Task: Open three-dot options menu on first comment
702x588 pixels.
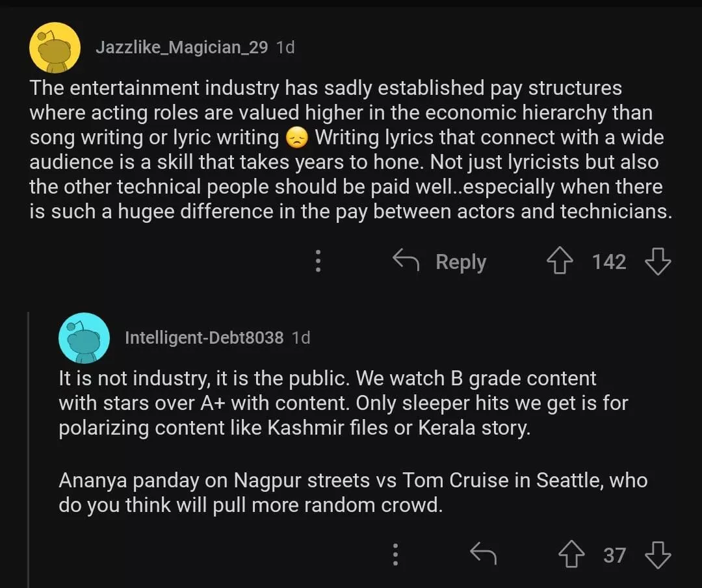Action: (x=318, y=261)
